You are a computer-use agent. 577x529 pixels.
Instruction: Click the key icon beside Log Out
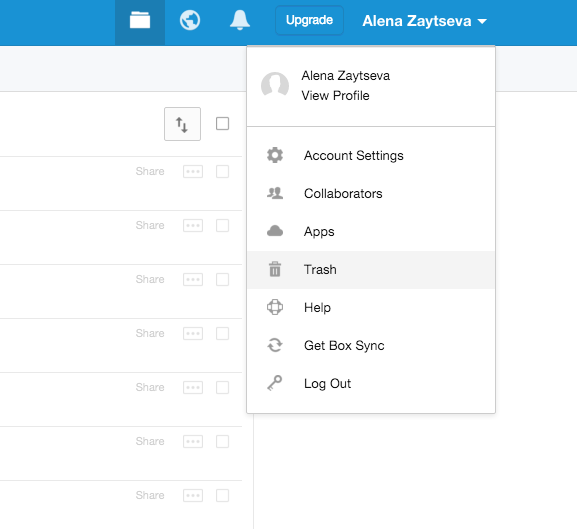[275, 383]
